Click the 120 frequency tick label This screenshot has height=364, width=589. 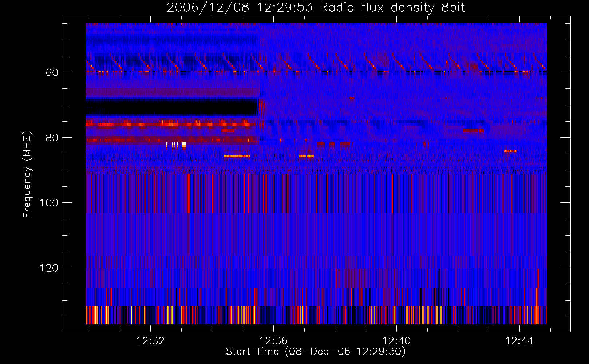pyautogui.click(x=49, y=268)
